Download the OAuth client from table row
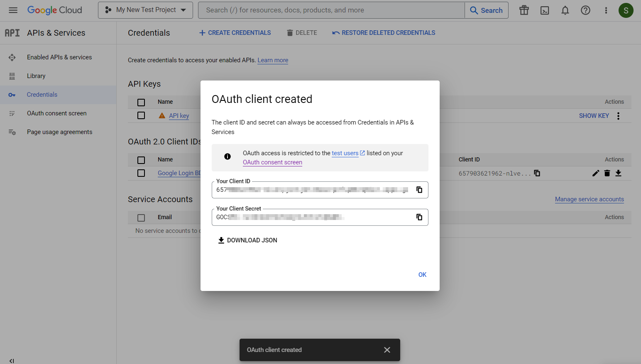 618,173
